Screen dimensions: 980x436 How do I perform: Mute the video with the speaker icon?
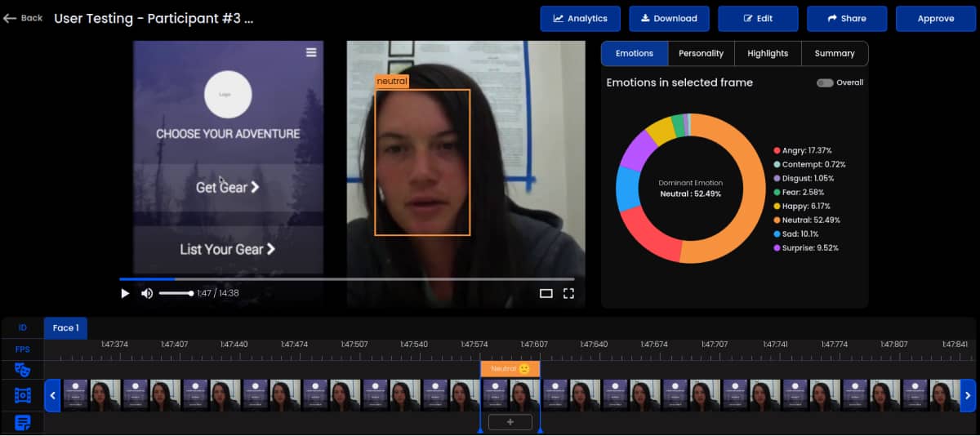point(147,294)
